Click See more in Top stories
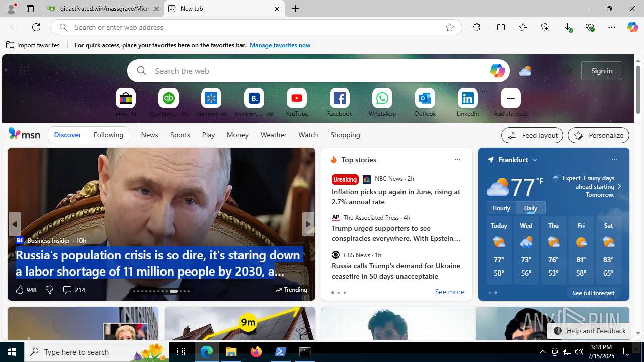The width and height of the screenshot is (644, 362). tap(449, 292)
